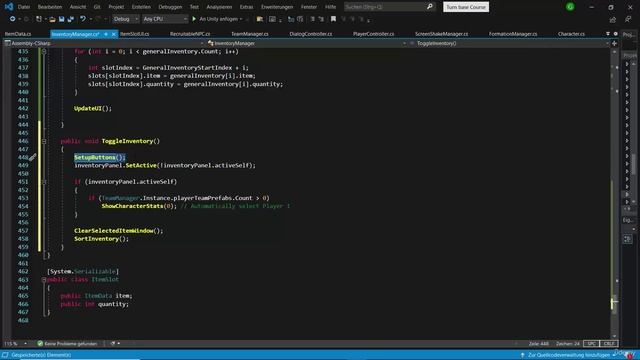Toggle the CRLF line ending indicator
The width and height of the screenshot is (640, 360).
609,344
